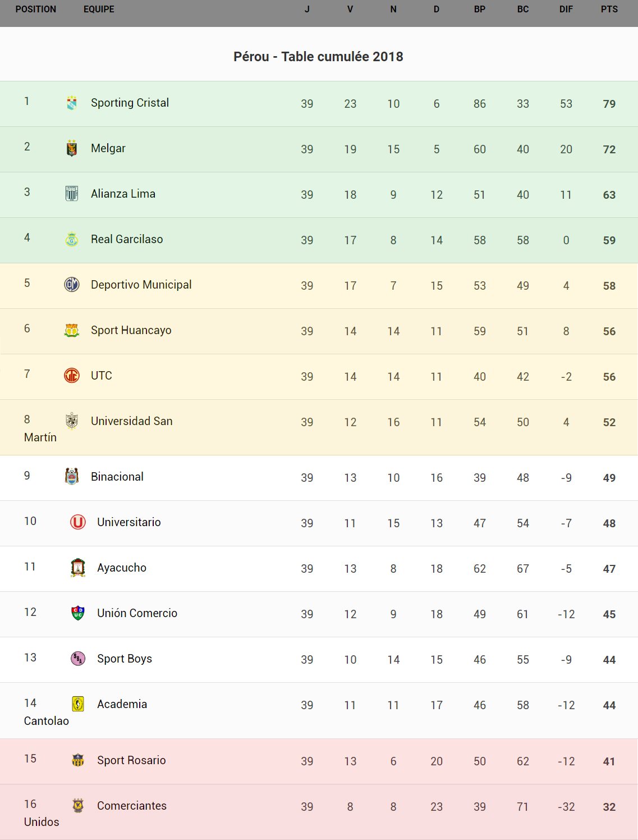Click the Sporting Cristal club crest
638x840 pixels.
72,103
